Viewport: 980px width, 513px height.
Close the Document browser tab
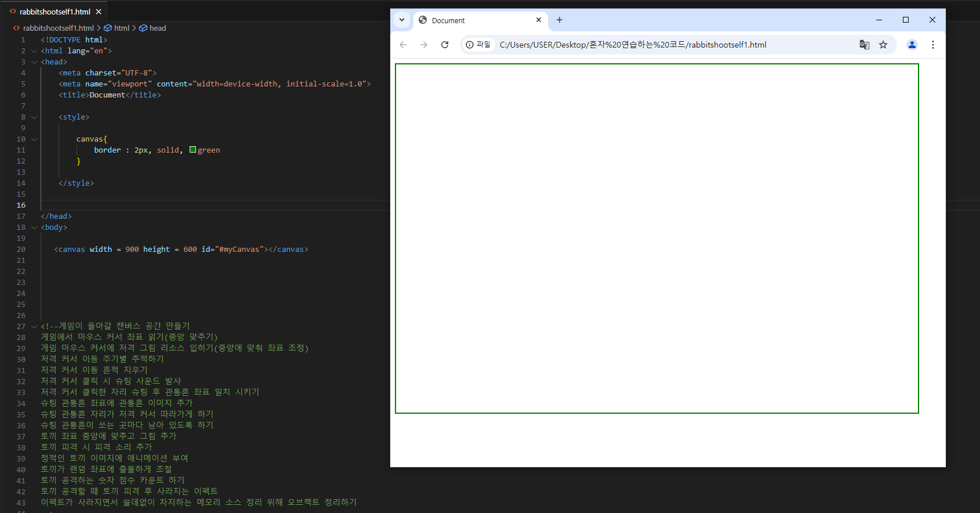[x=539, y=20]
